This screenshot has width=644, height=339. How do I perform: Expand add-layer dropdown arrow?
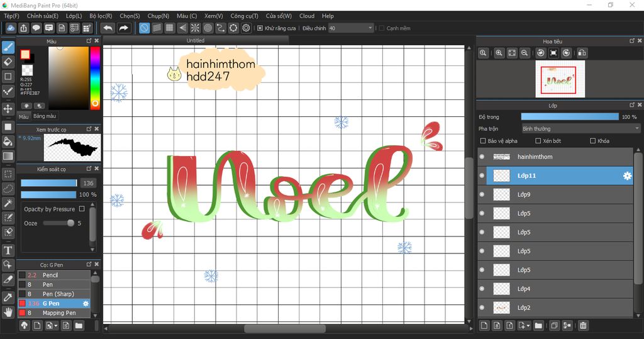click(528, 326)
